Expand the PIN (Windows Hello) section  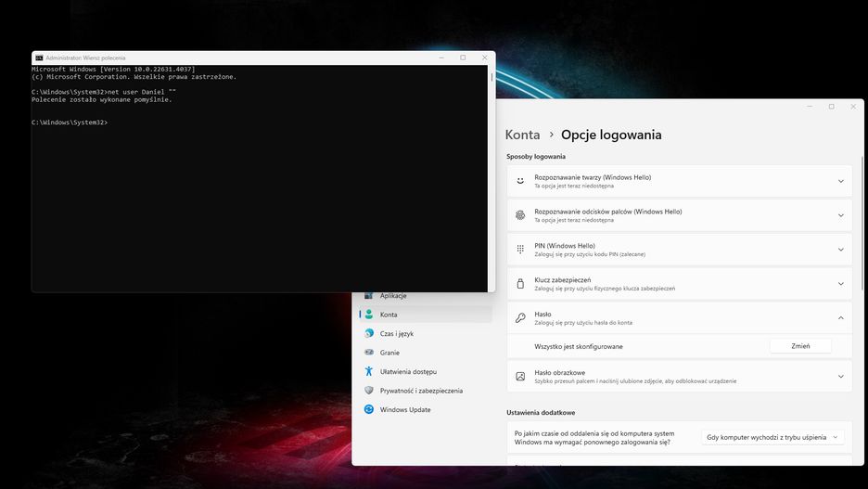pos(840,250)
